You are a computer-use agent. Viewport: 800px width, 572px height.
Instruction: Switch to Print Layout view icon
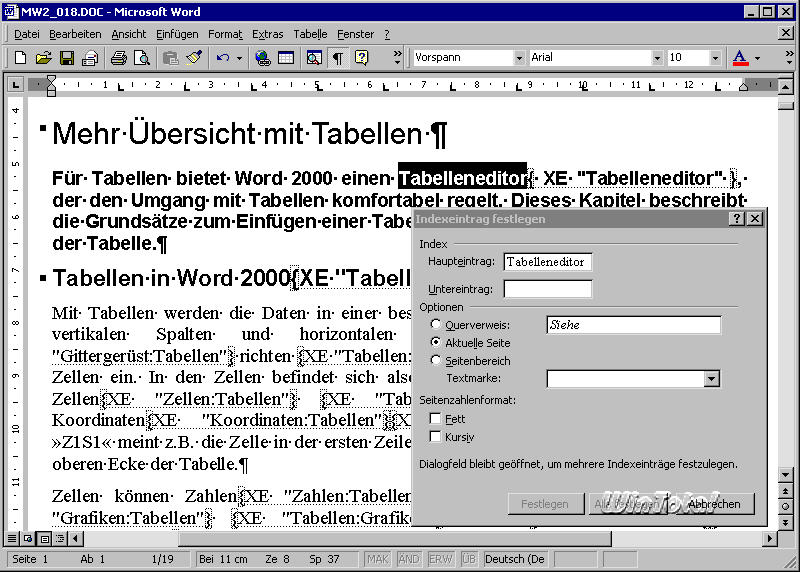pos(44,538)
